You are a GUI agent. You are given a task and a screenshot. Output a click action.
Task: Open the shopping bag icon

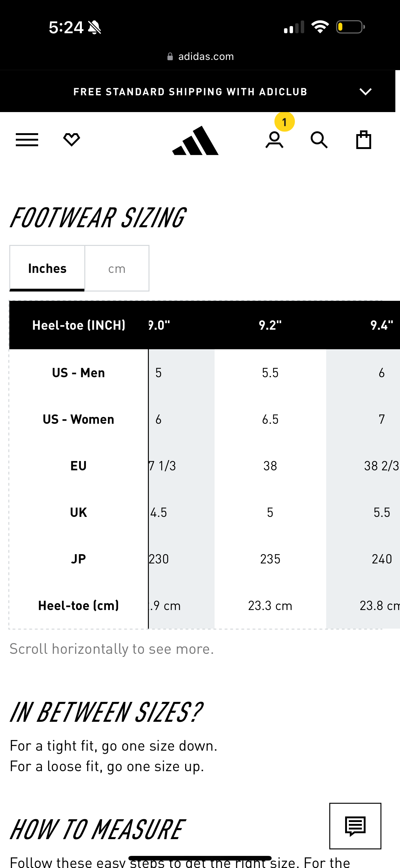364,139
